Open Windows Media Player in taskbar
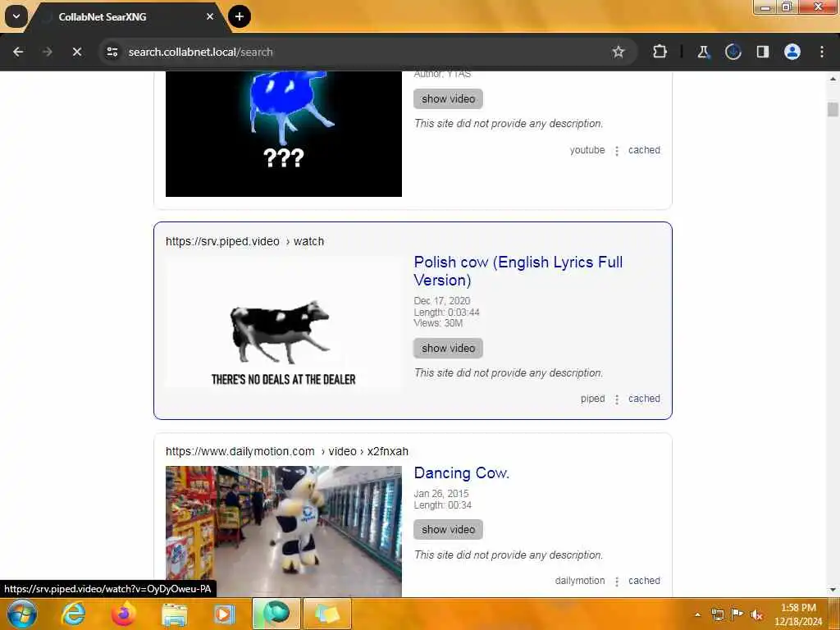Image resolution: width=840 pixels, height=630 pixels. [225, 614]
